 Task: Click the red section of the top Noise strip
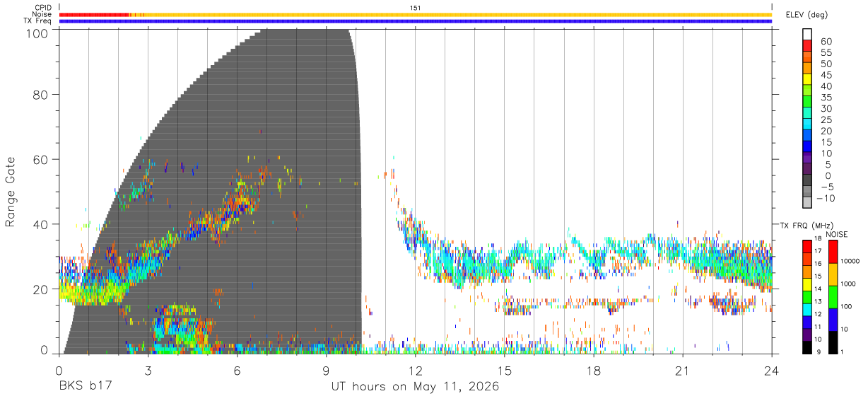pos(95,14)
